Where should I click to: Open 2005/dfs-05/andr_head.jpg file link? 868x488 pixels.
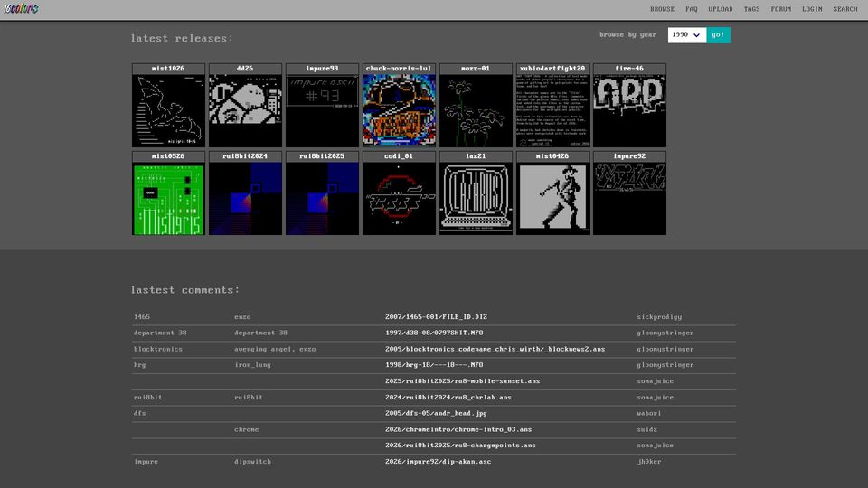click(x=436, y=413)
